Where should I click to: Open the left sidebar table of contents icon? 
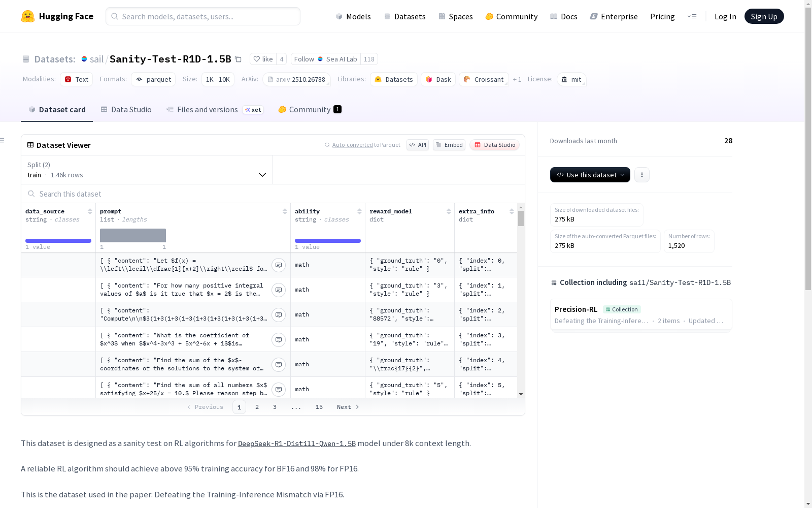(x=3, y=140)
